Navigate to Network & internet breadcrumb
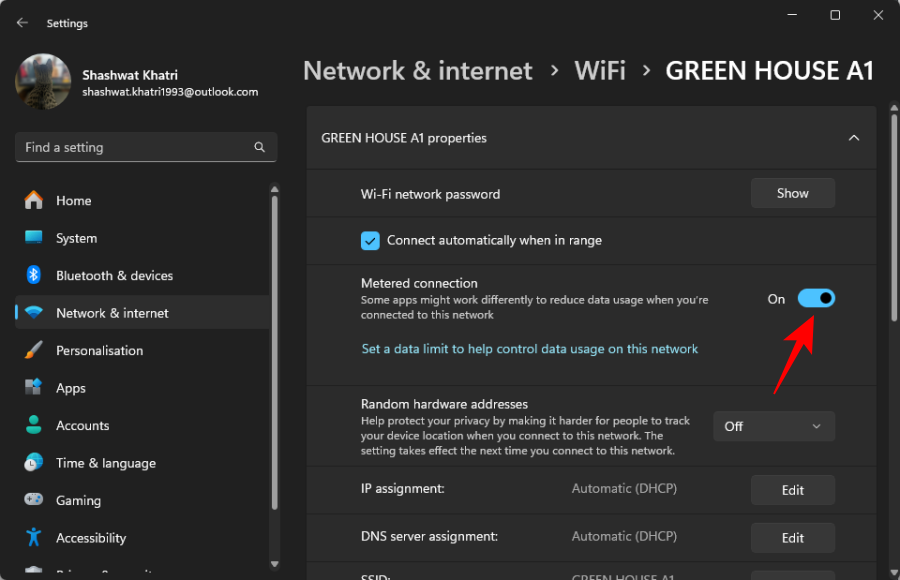 click(417, 71)
